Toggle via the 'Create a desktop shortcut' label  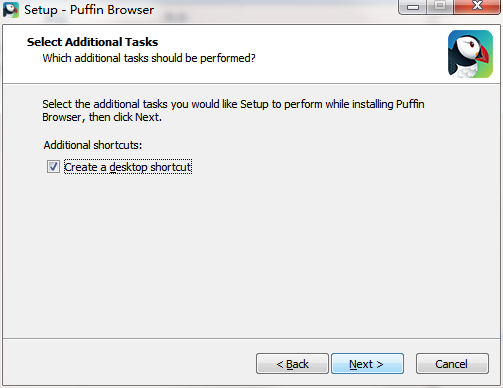click(x=128, y=167)
